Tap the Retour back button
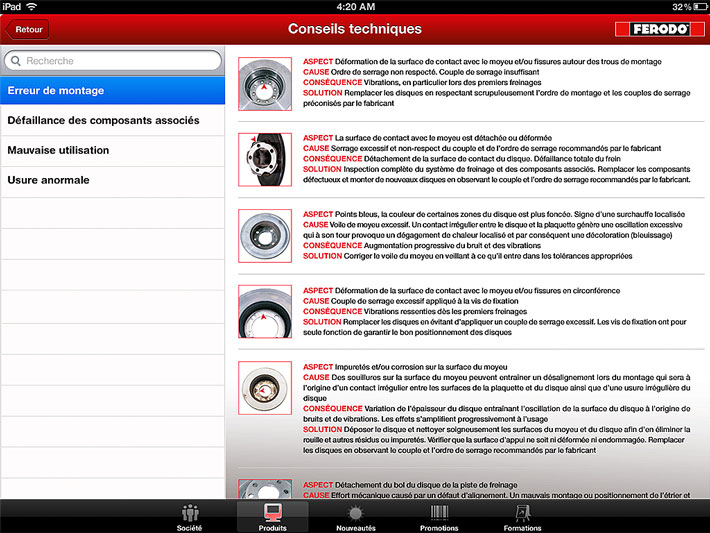Image resolution: width=710 pixels, height=533 pixels. click(27, 29)
